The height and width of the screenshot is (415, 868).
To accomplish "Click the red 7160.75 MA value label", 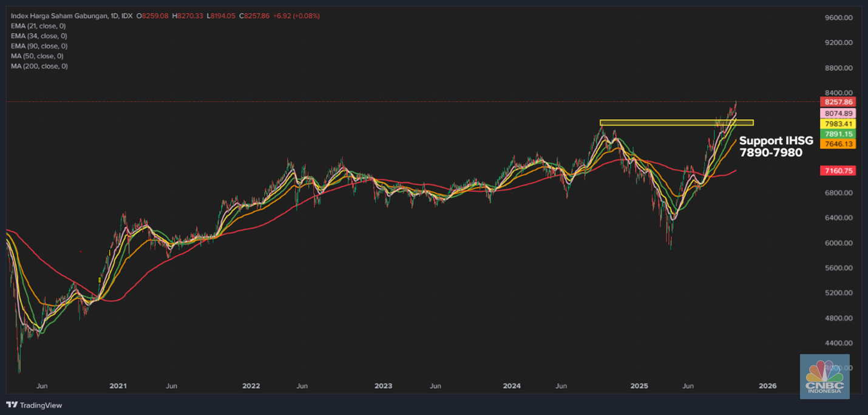I will pyautogui.click(x=838, y=171).
